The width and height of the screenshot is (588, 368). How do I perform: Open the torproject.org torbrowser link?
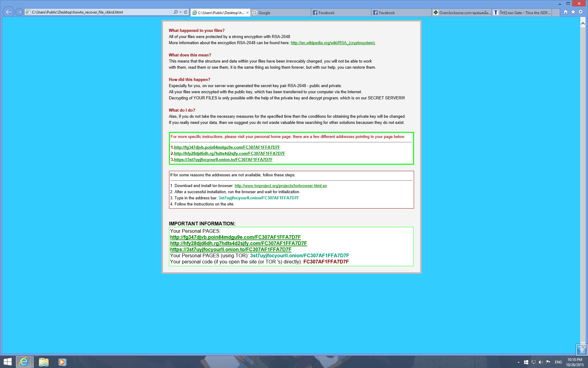click(281, 186)
